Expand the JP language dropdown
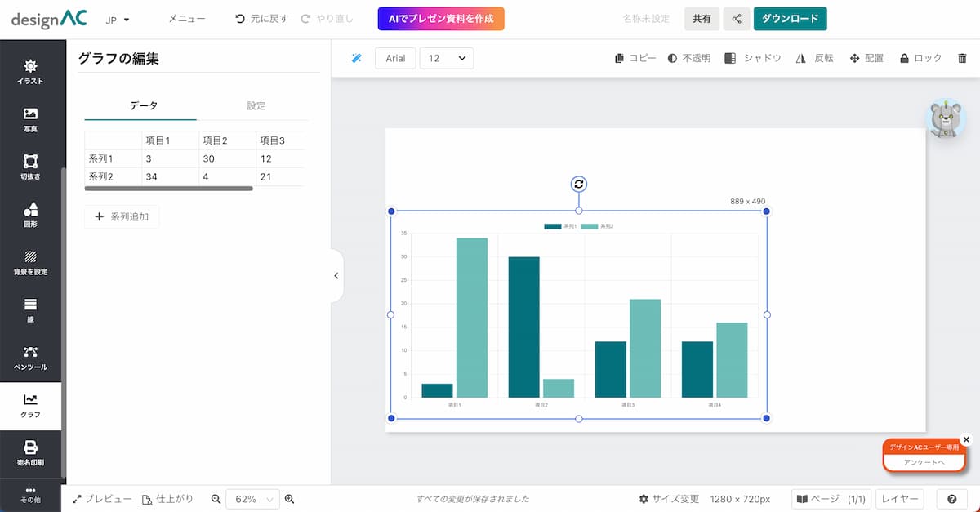Viewport: 980px width, 512px height. [x=118, y=19]
